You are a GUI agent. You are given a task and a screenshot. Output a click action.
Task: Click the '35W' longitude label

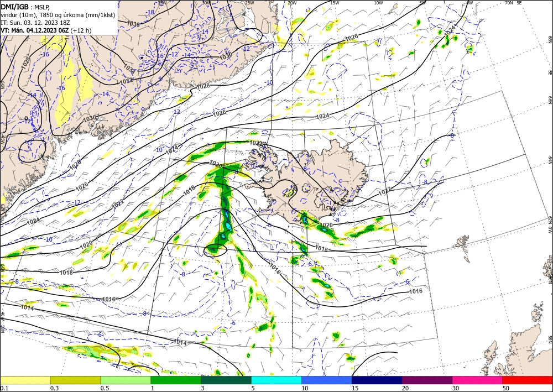point(162,3)
